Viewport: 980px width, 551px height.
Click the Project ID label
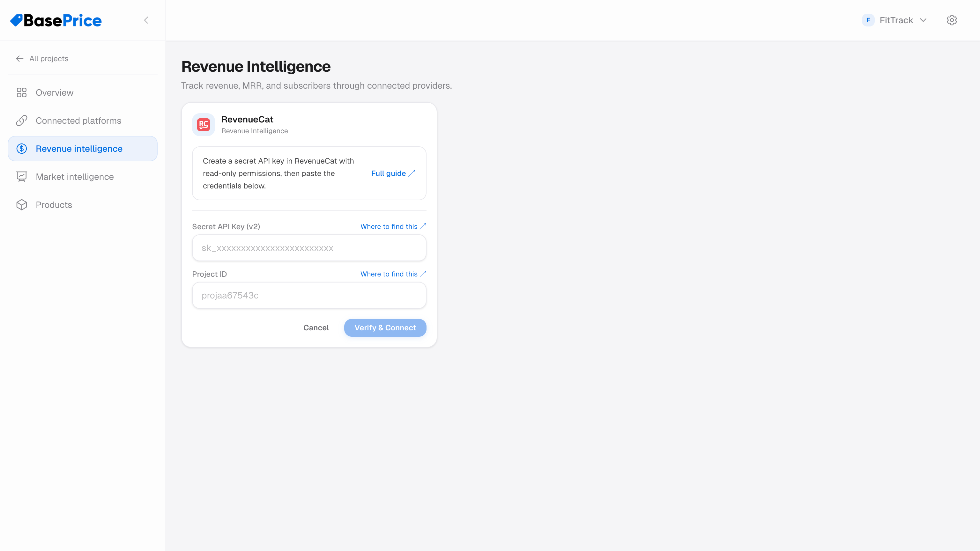(x=209, y=274)
